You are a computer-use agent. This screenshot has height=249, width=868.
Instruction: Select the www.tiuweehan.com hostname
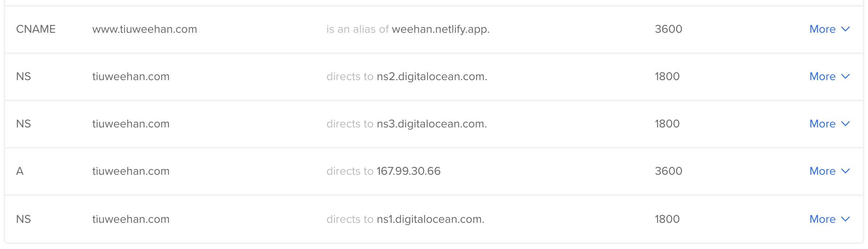145,29
